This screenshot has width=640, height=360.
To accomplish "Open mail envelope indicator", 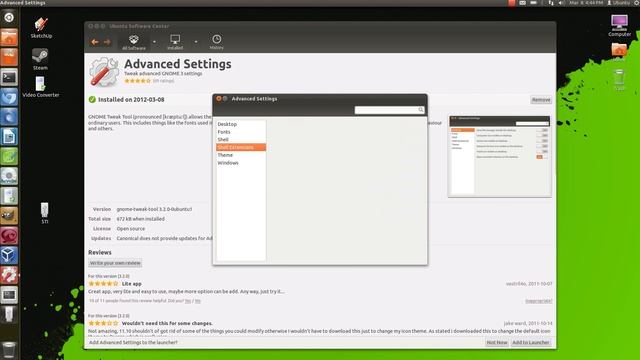I will [x=522, y=3].
